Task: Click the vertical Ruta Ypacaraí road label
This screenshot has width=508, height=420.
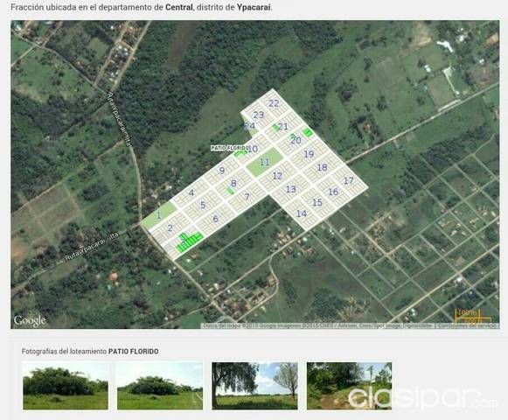Action: pos(119,119)
